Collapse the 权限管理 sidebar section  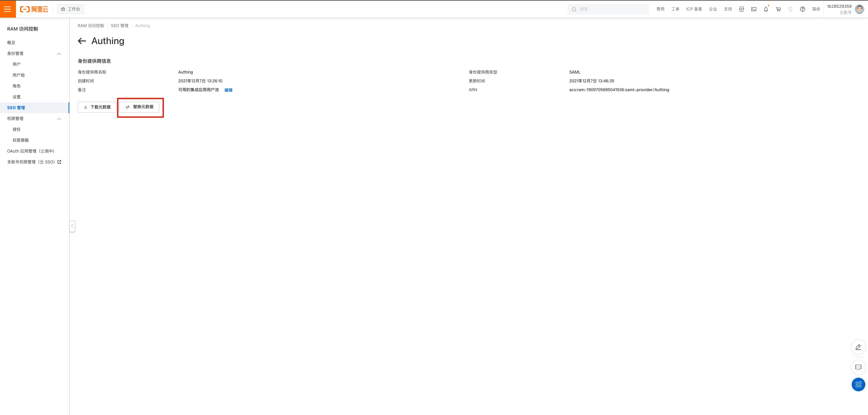coord(59,119)
